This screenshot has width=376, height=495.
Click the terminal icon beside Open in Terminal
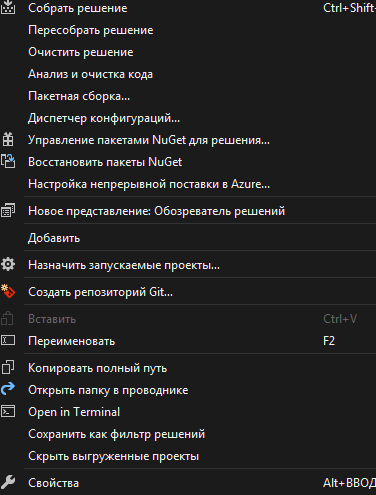click(x=8, y=411)
